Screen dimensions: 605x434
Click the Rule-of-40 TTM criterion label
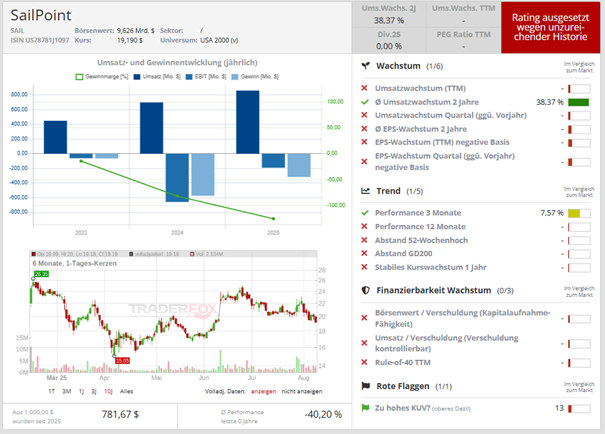403,362
